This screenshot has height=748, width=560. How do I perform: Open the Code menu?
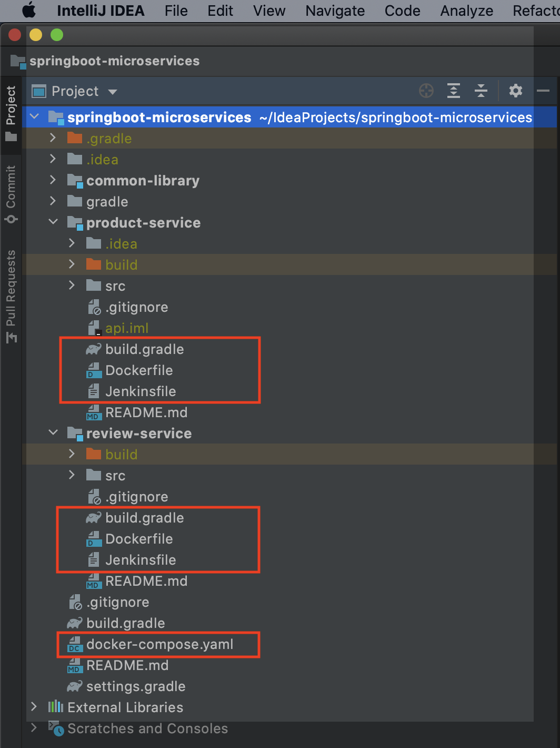pyautogui.click(x=402, y=11)
